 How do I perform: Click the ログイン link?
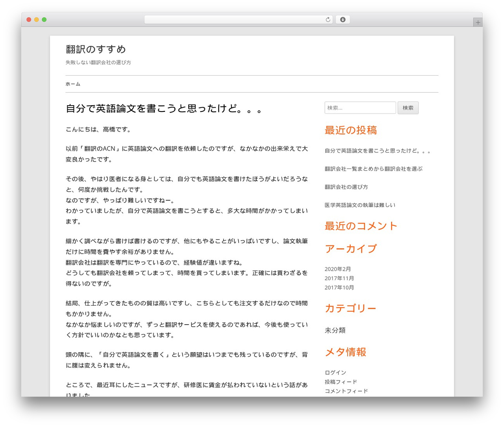click(x=335, y=372)
